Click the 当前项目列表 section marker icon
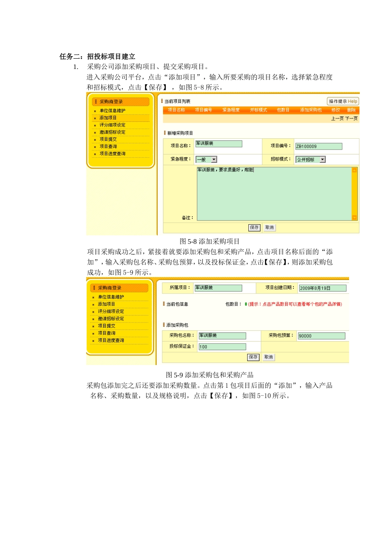Screen dimensions: 392x555 click(x=161, y=100)
